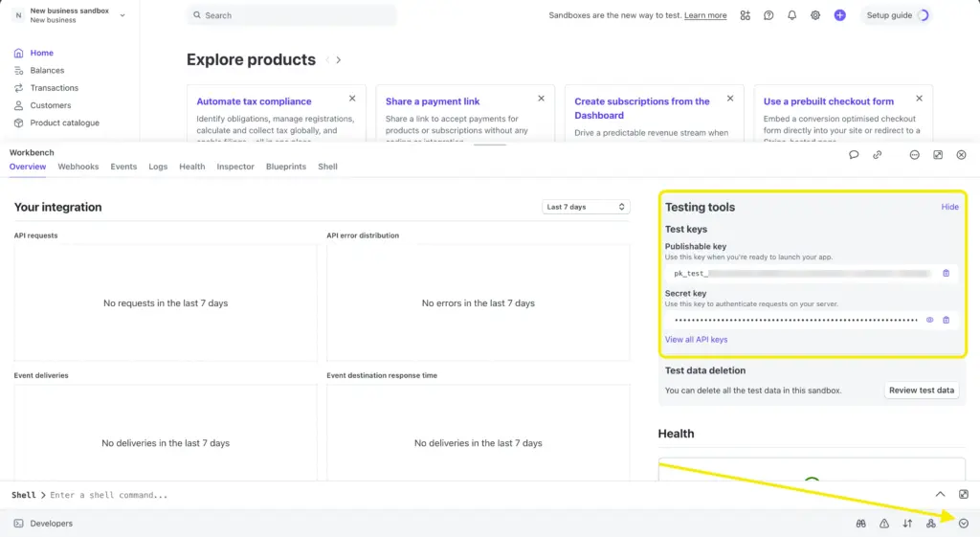Click the Developers label in bottom bar
Screen dimensions: 980x537
[x=52, y=524]
